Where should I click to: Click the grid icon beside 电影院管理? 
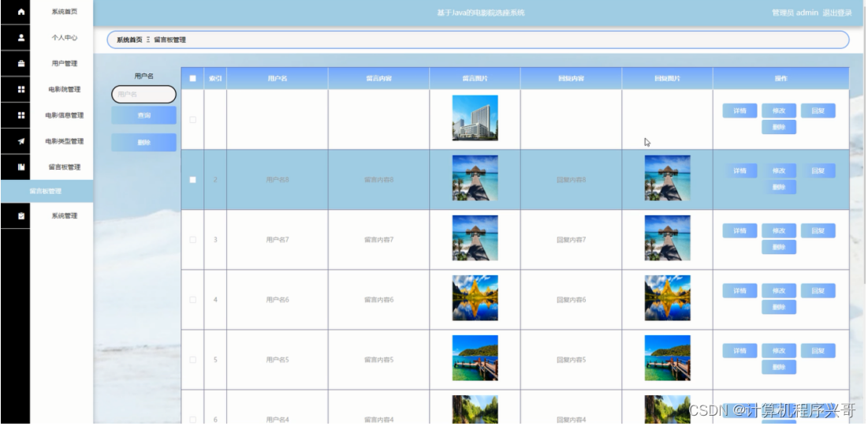pyautogui.click(x=21, y=89)
